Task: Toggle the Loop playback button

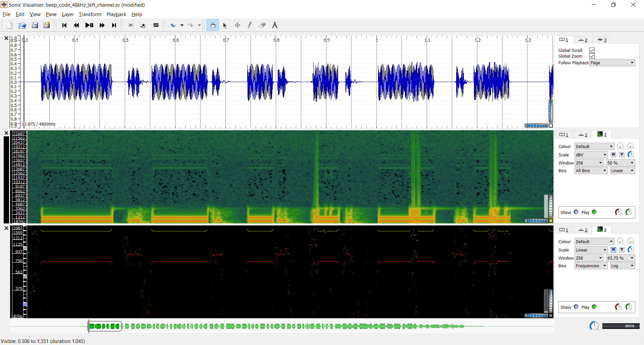Action: [x=143, y=25]
